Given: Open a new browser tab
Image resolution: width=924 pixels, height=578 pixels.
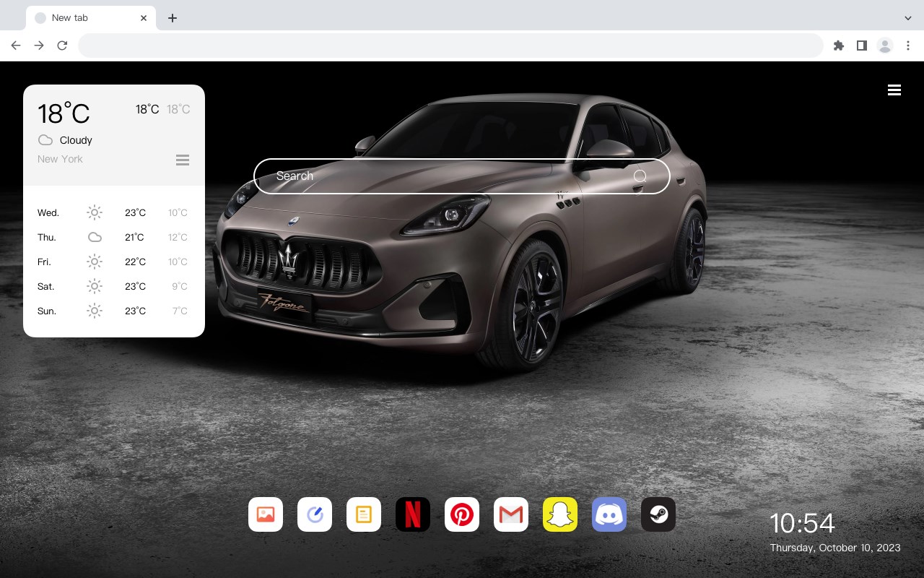Looking at the screenshot, I should click(x=172, y=18).
